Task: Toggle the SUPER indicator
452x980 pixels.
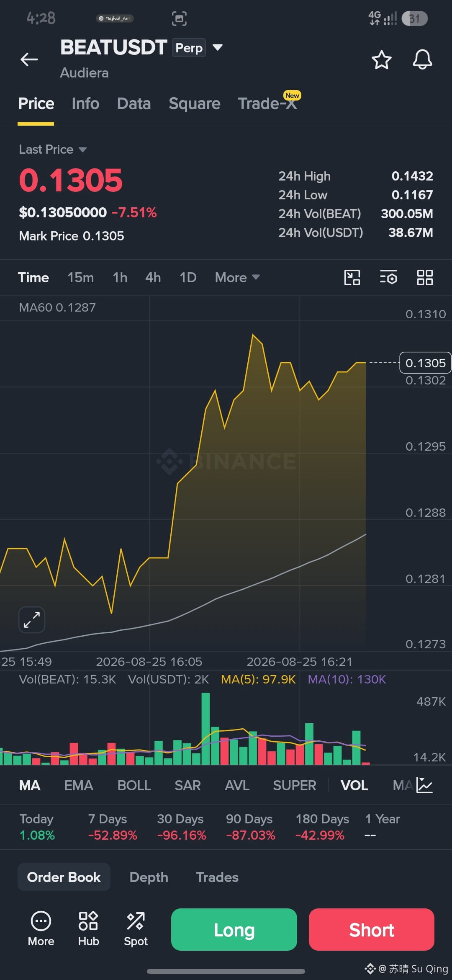Action: click(295, 785)
